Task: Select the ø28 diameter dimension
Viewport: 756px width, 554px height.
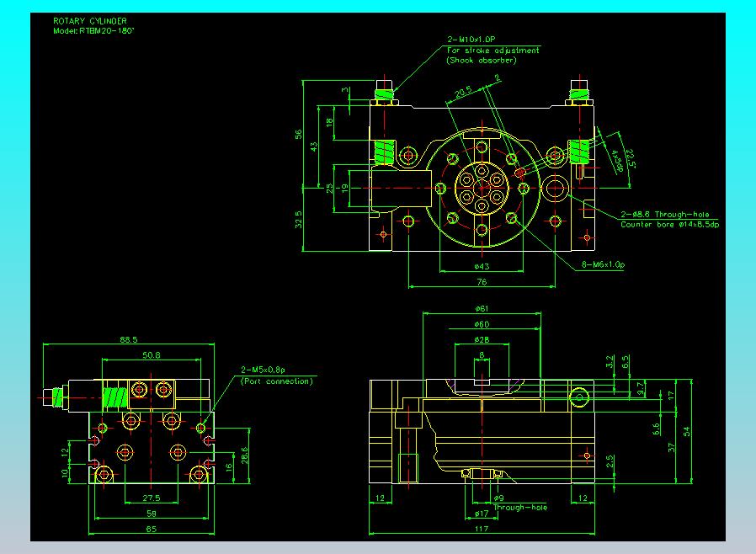Action: click(482, 340)
